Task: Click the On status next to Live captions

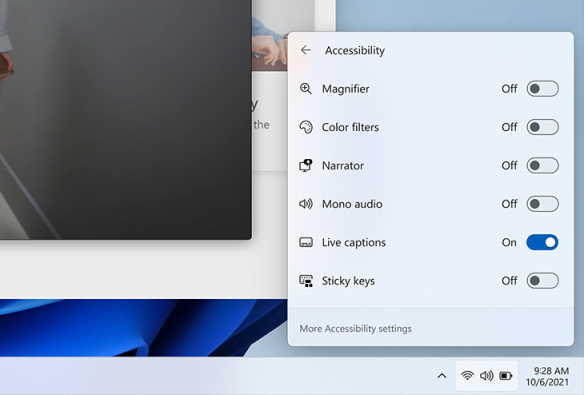Action: 509,242
